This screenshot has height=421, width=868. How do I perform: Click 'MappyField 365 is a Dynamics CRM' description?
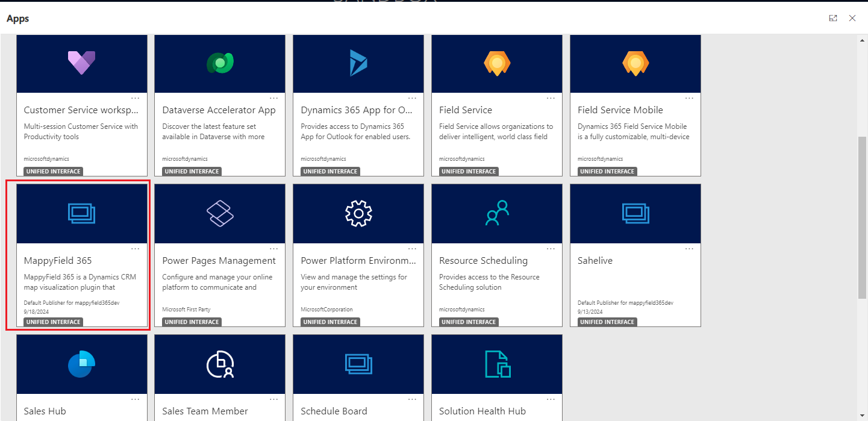(80, 277)
